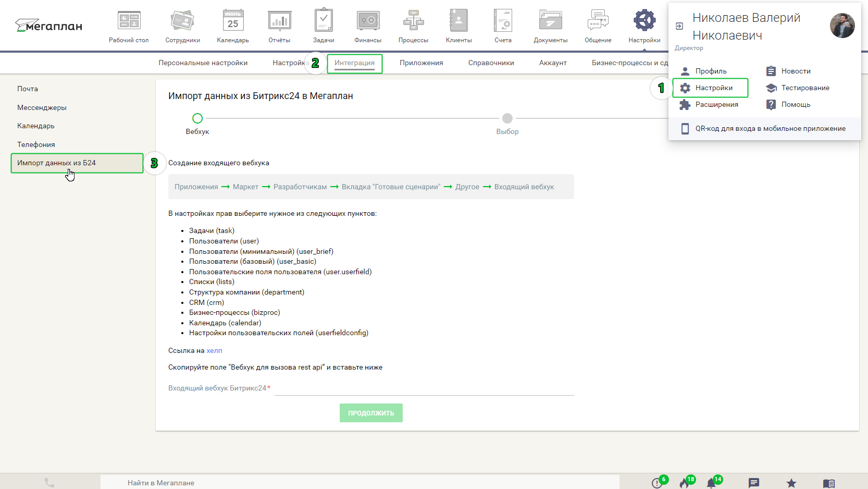Click 'Бизнес-процессы (bizproc)' list item
Screen dimensions: 868x489
(x=234, y=312)
